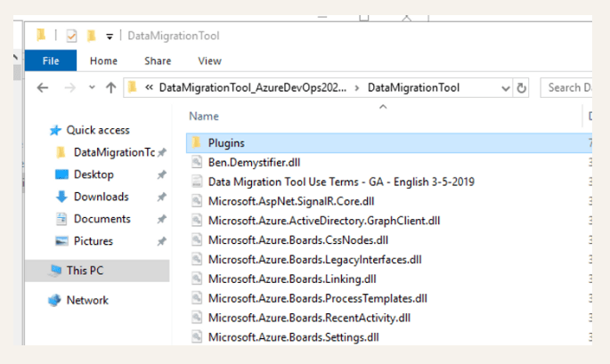Click pin icon next to Documents
Screen dimensions: 610x364
tap(161, 219)
